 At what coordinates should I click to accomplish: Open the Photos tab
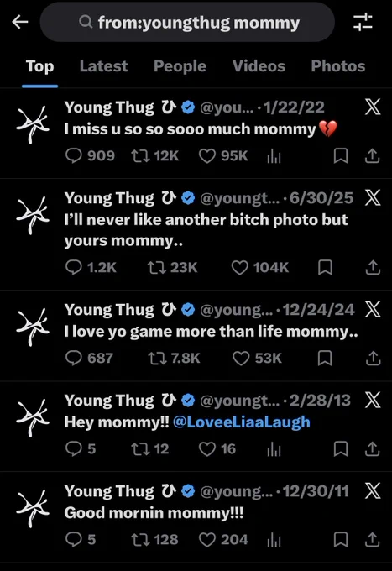[338, 66]
